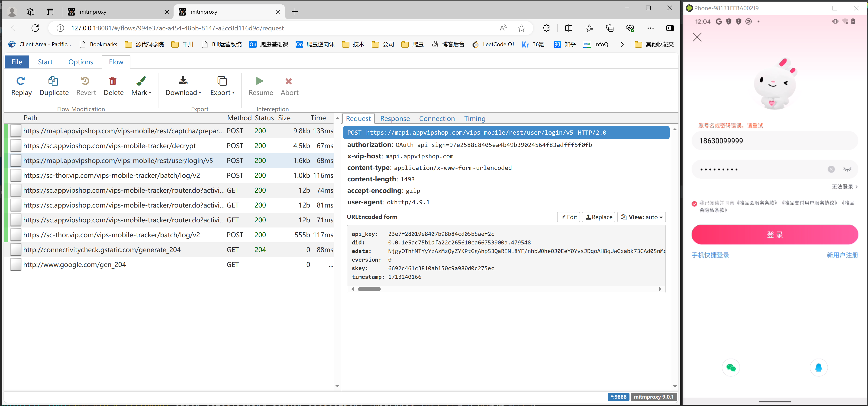Expand the bookmarks bar overflow chevron
This screenshot has height=406, width=868.
tap(622, 44)
